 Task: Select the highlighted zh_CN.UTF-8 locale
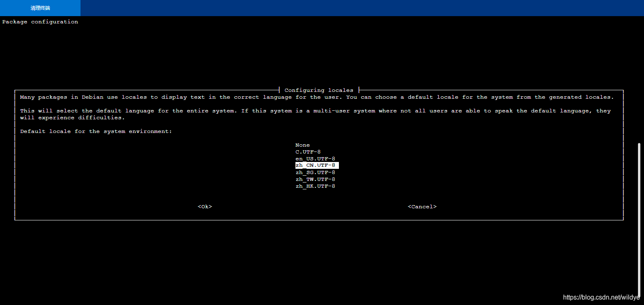click(x=317, y=166)
